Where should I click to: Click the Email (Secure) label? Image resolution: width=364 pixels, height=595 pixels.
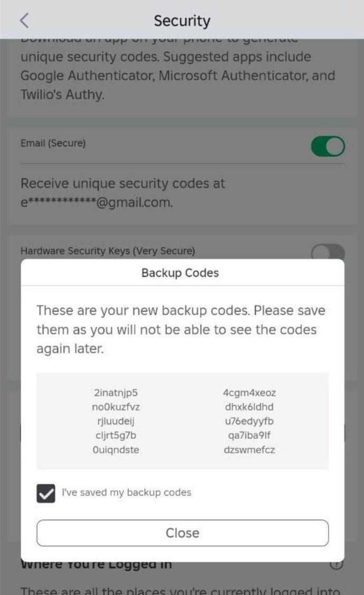pos(53,143)
